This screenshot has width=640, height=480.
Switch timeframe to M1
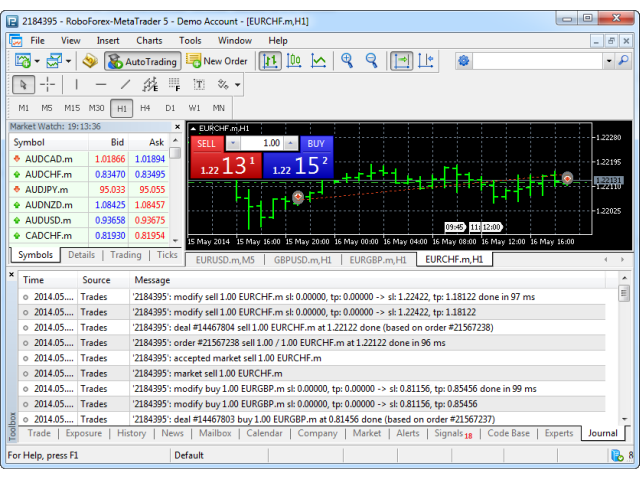(24, 108)
